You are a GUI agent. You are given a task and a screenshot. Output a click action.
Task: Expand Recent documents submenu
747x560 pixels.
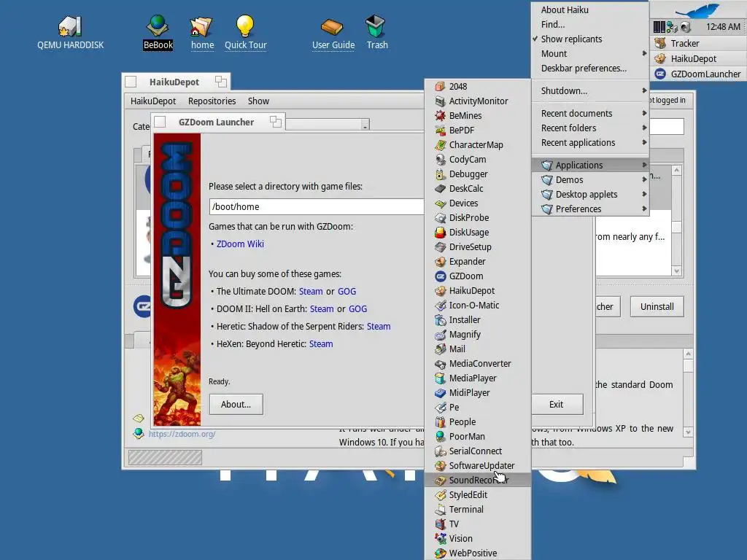(589, 113)
